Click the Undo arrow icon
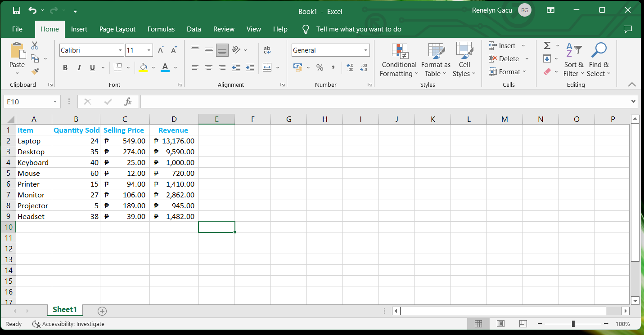The image size is (644, 335). coord(32,10)
